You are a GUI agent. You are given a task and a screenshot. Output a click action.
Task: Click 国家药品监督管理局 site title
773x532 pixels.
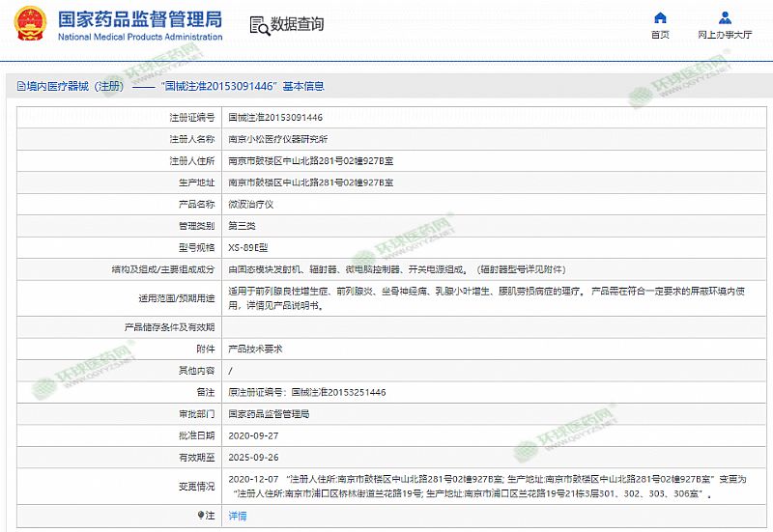point(140,18)
